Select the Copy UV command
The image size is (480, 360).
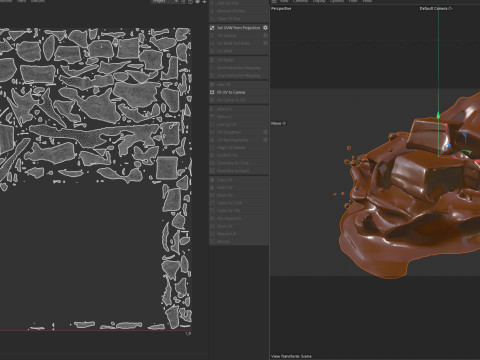(x=239, y=180)
